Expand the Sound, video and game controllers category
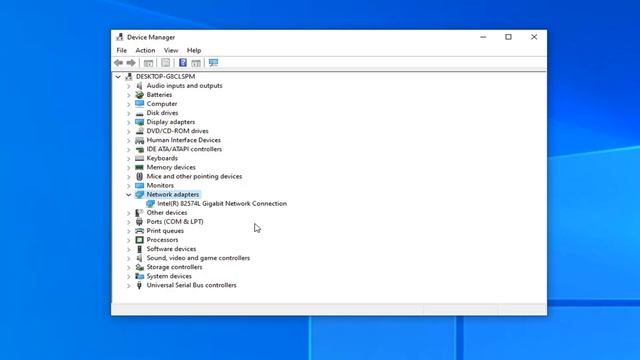 (129, 258)
